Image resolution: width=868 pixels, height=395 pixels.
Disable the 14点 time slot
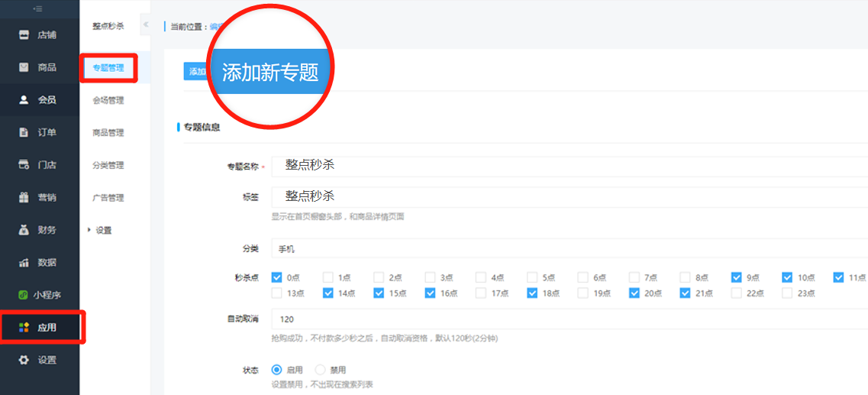328,293
